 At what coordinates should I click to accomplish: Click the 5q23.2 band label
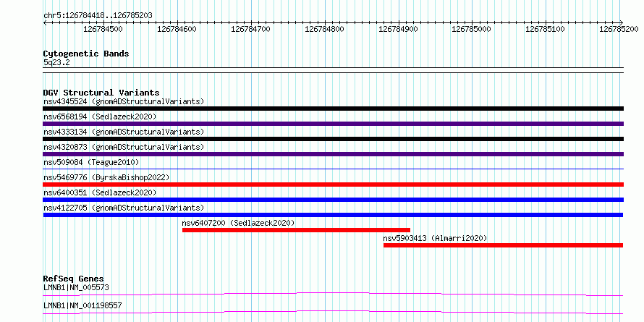pos(56,62)
